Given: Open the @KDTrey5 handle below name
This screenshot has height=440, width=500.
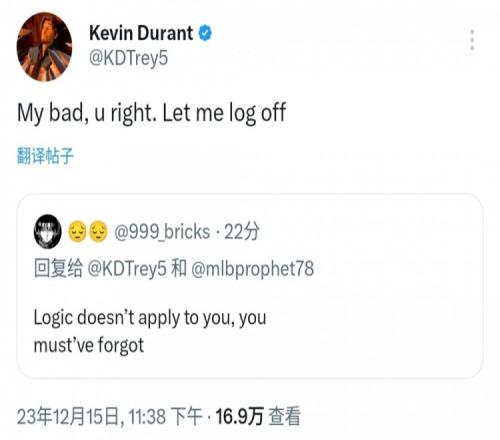Looking at the screenshot, I should [128, 58].
